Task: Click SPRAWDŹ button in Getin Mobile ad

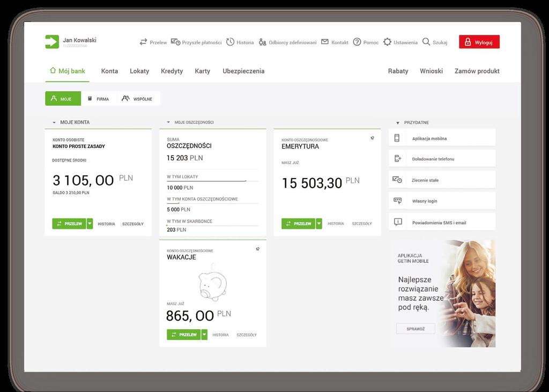Action: point(416,329)
